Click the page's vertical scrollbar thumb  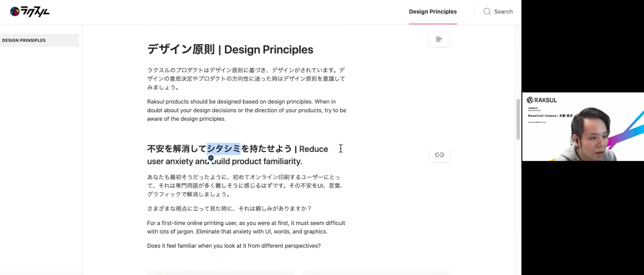tap(518, 119)
